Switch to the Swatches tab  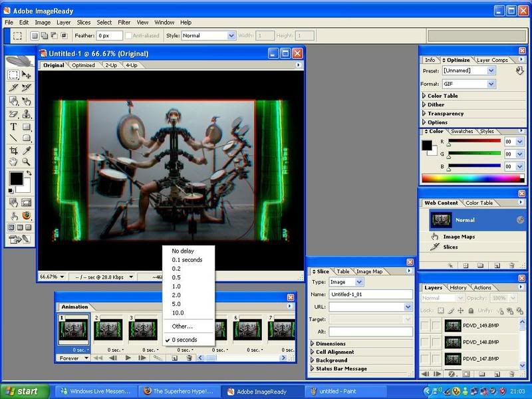462,131
